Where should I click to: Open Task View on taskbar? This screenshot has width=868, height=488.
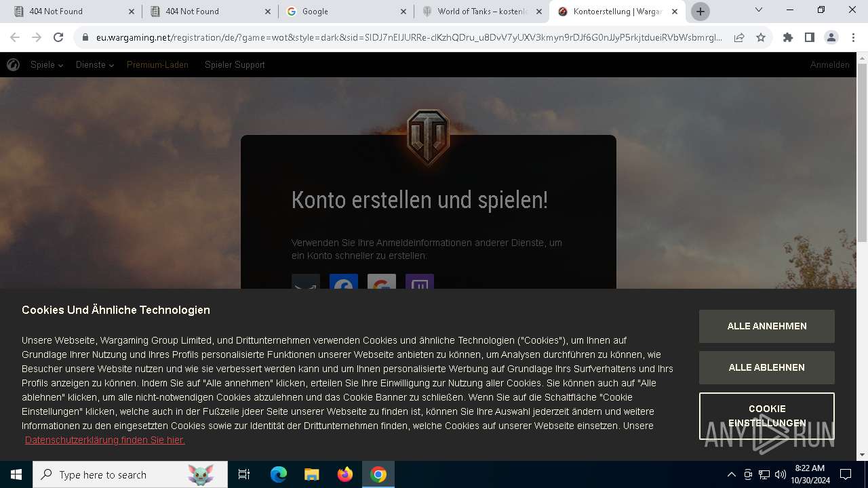tap(244, 474)
